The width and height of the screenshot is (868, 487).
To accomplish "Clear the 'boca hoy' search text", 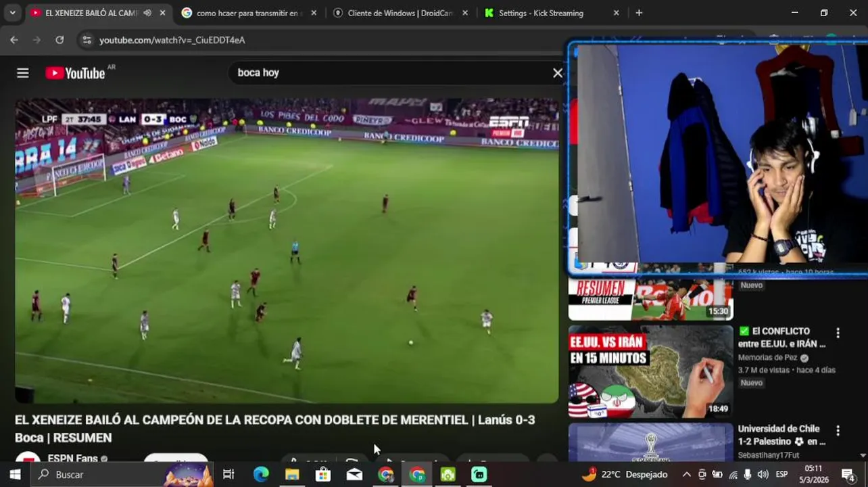I will coord(558,73).
